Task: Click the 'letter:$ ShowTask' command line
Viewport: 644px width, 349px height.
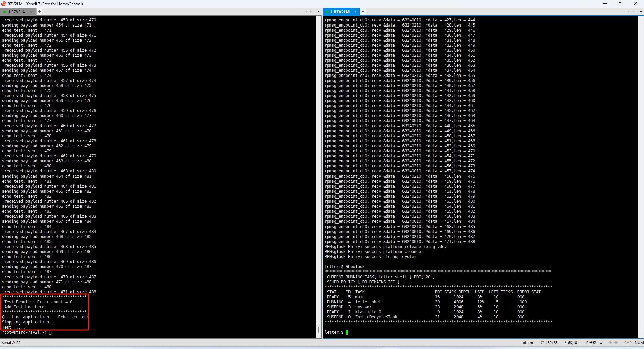Action: coord(344,267)
